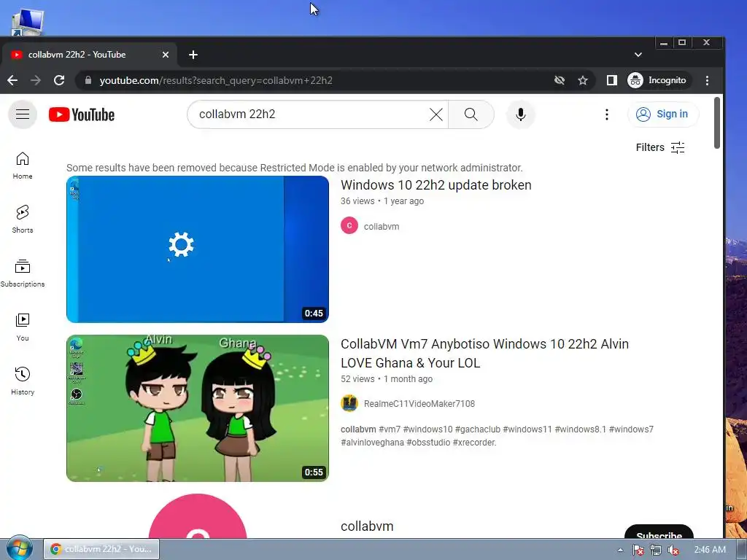The height and width of the screenshot is (560, 747).
Task: Toggle the browser side panel icon
Action: (x=612, y=80)
